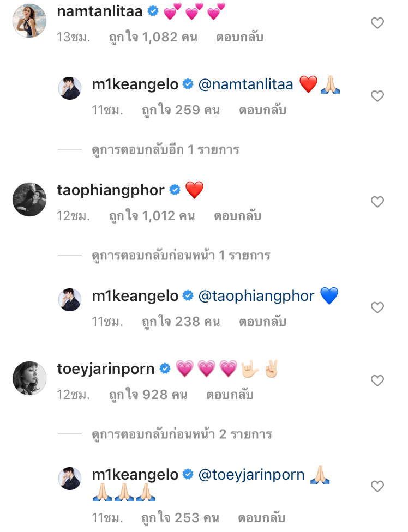Open m1keangelo avatar beside @namtanlitaa reply
408x532 pixels.
[x=70, y=88]
